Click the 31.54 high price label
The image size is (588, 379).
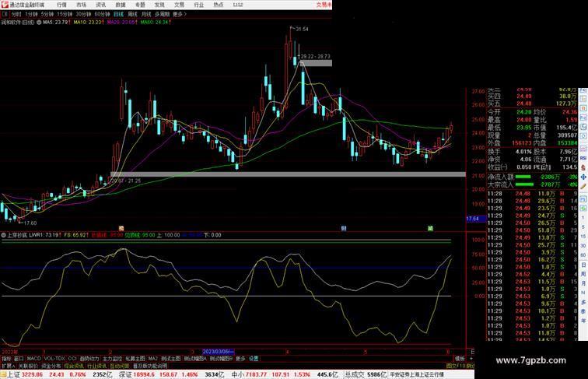(x=303, y=30)
